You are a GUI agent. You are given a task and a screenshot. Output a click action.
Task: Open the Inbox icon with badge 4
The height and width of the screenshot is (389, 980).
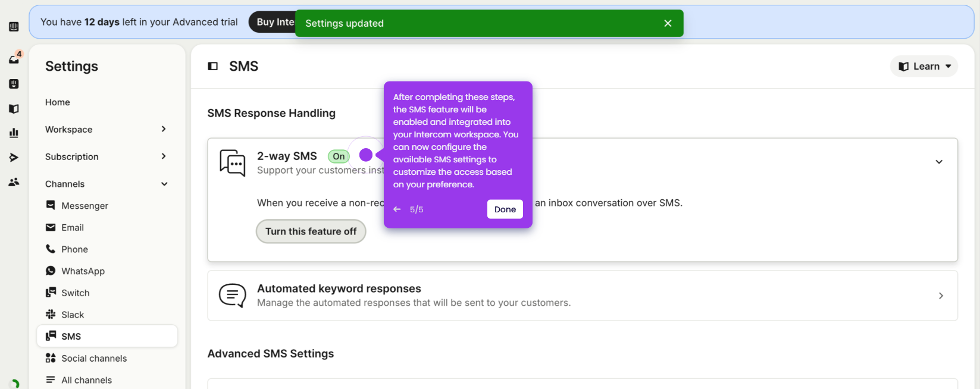point(14,58)
